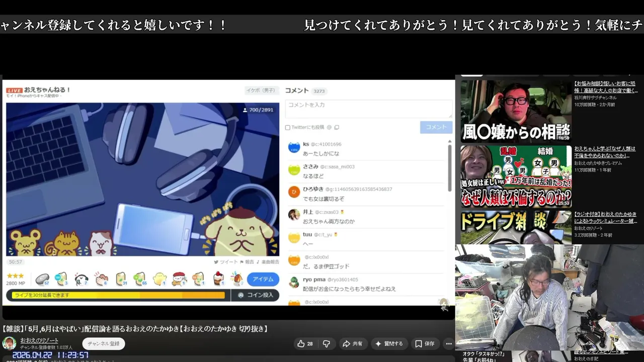
Task: Click the 質問する ask button
Action: (389, 344)
